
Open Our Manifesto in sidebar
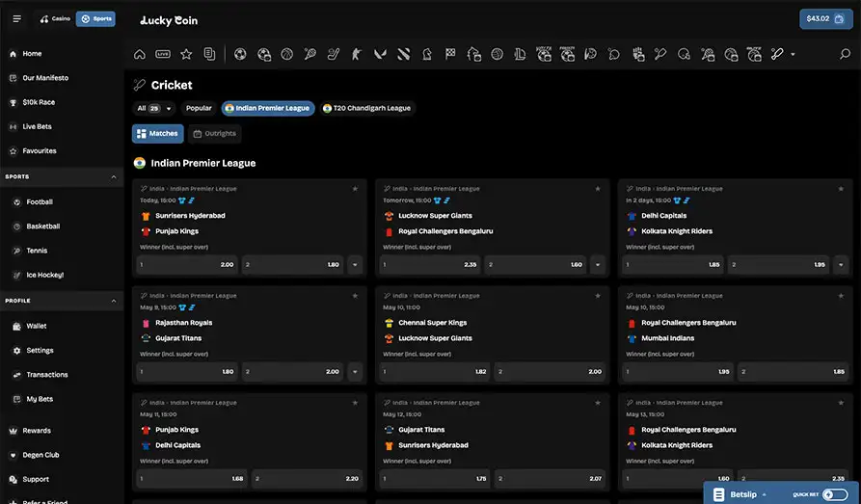pos(45,78)
